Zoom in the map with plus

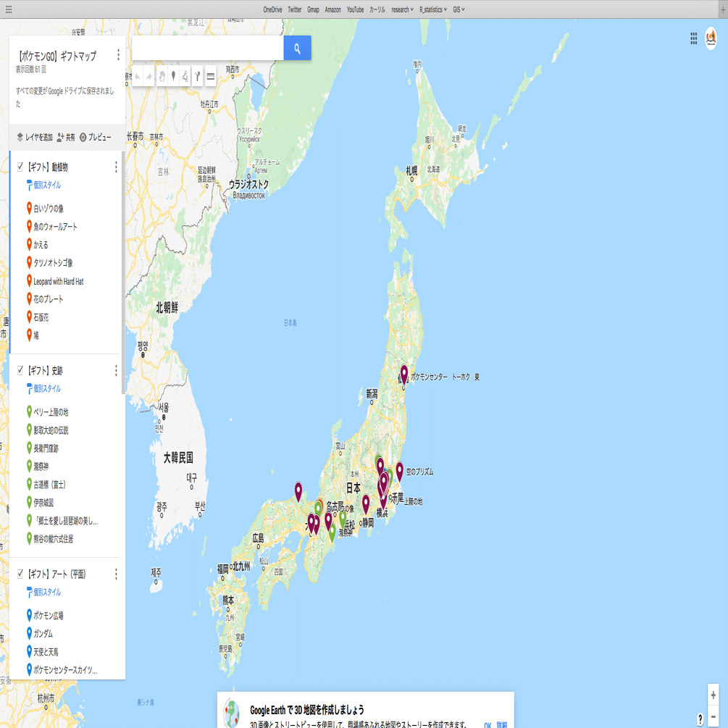(713, 695)
